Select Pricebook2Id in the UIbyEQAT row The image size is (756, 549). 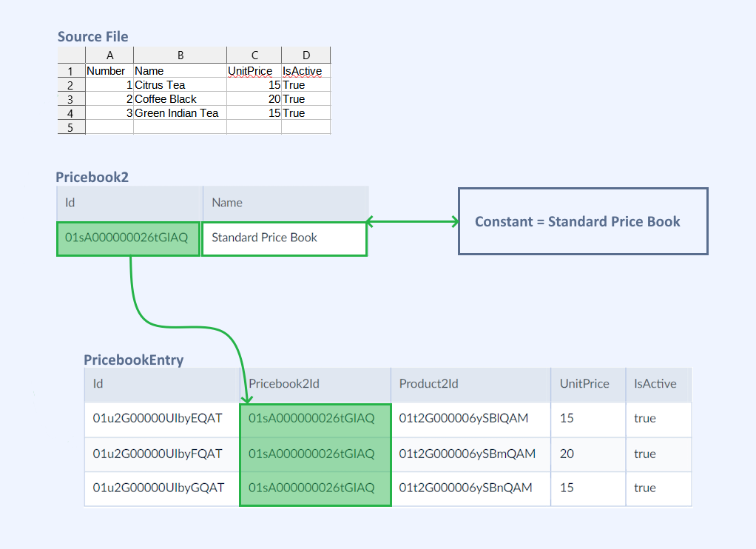[315, 419]
